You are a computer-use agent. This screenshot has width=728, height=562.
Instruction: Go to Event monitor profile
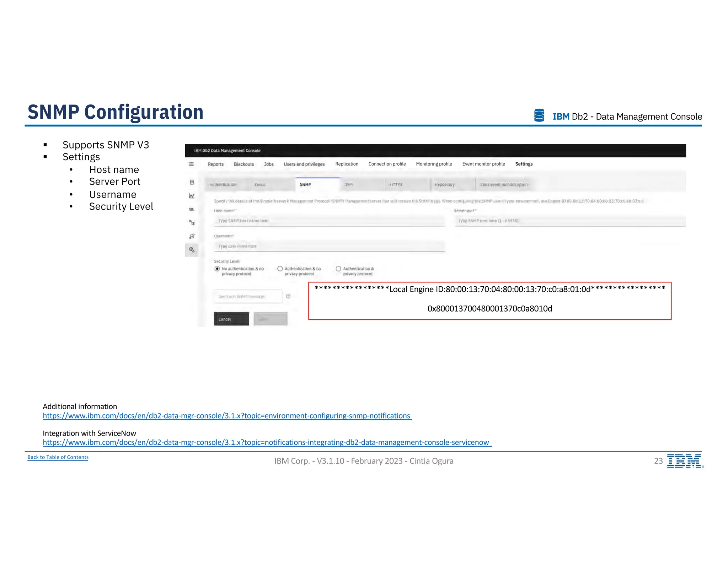point(484,164)
